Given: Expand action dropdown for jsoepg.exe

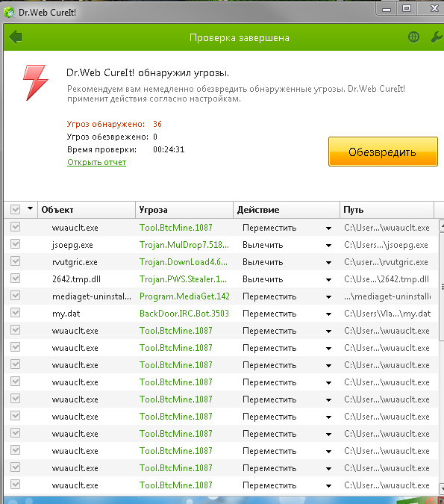Looking at the screenshot, I should click(328, 246).
